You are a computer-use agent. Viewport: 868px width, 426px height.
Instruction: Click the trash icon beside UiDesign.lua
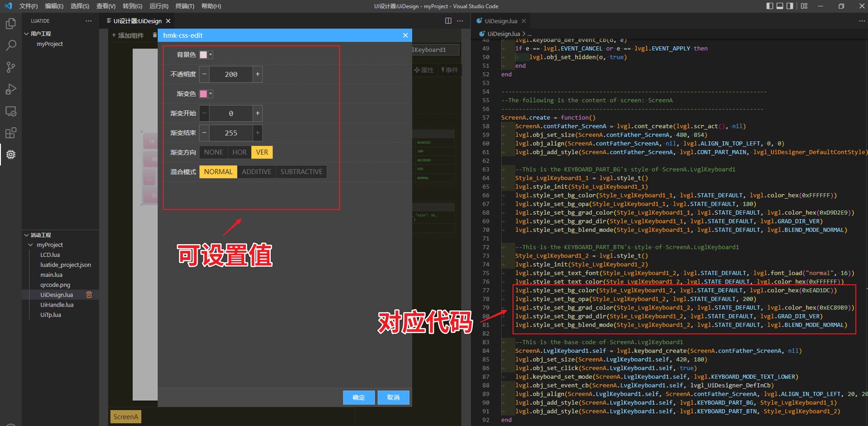tap(89, 295)
